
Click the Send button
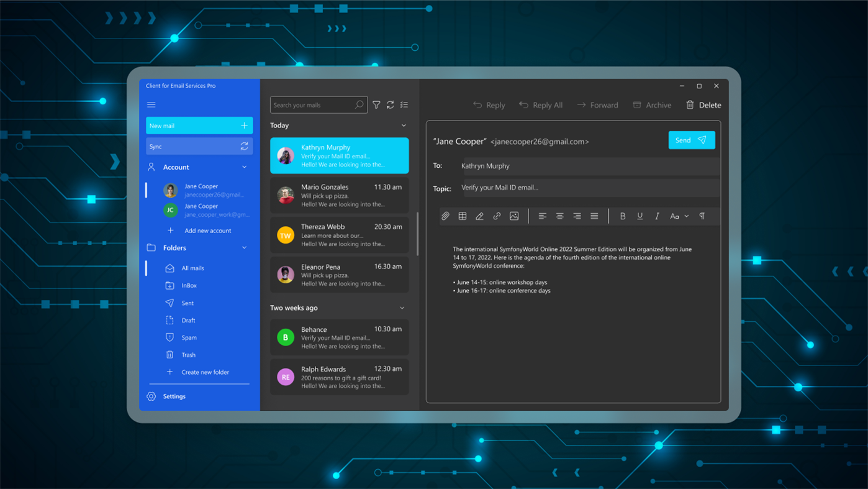tap(691, 140)
